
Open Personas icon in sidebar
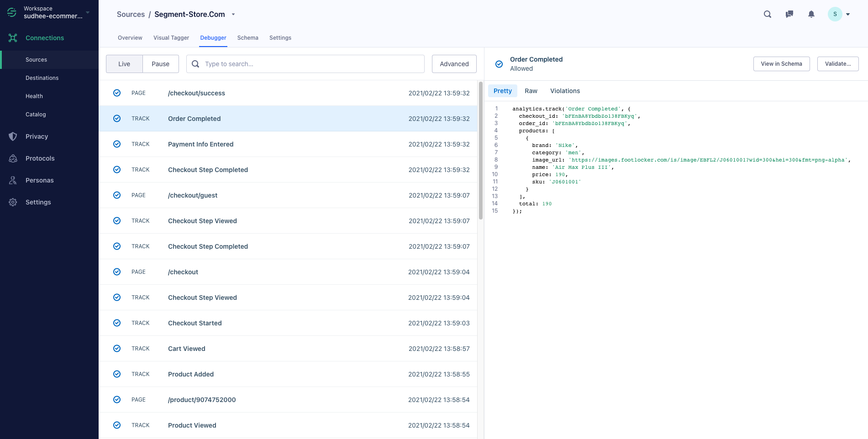pos(13,180)
